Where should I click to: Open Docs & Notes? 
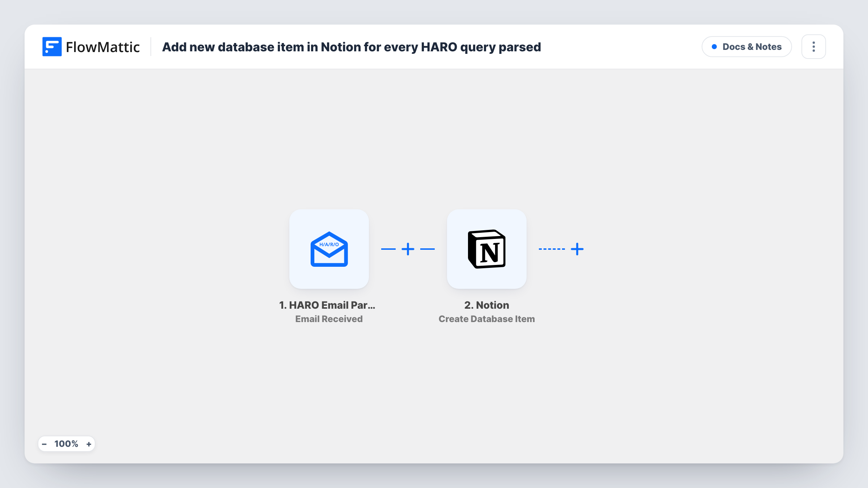click(747, 47)
